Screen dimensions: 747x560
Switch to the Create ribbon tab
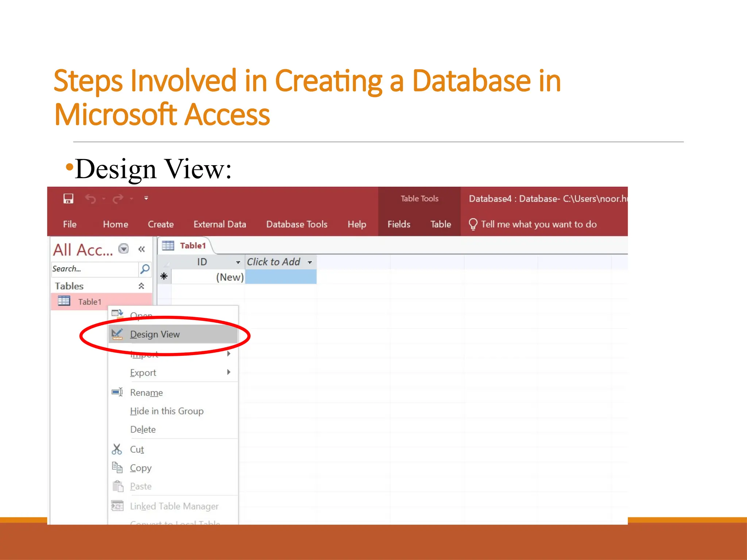[x=160, y=224]
